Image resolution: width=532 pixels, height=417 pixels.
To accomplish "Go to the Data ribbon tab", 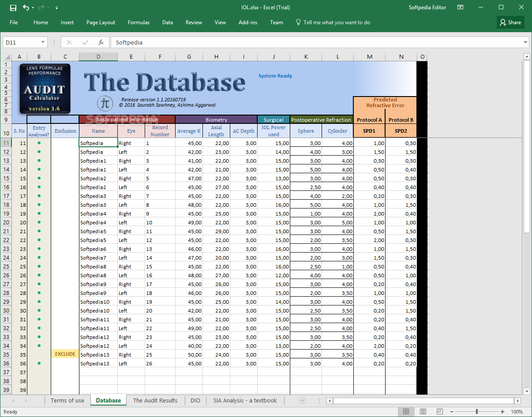I will (x=168, y=22).
